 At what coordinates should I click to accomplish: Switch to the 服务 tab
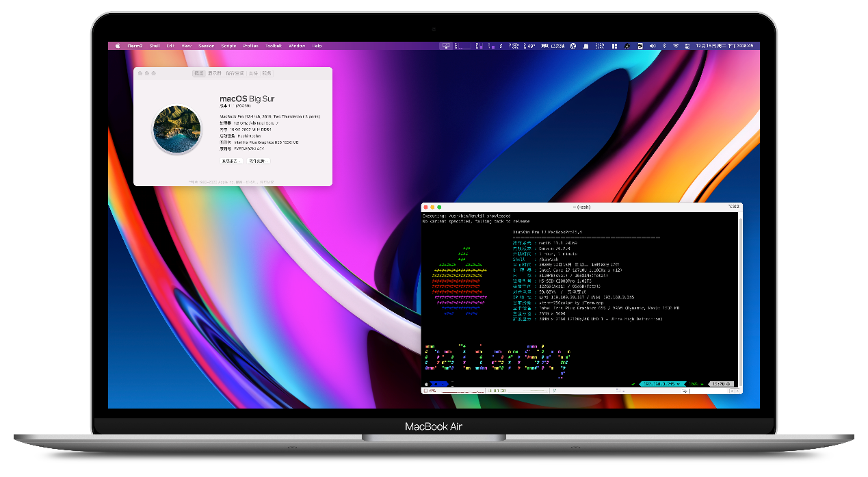(267, 73)
